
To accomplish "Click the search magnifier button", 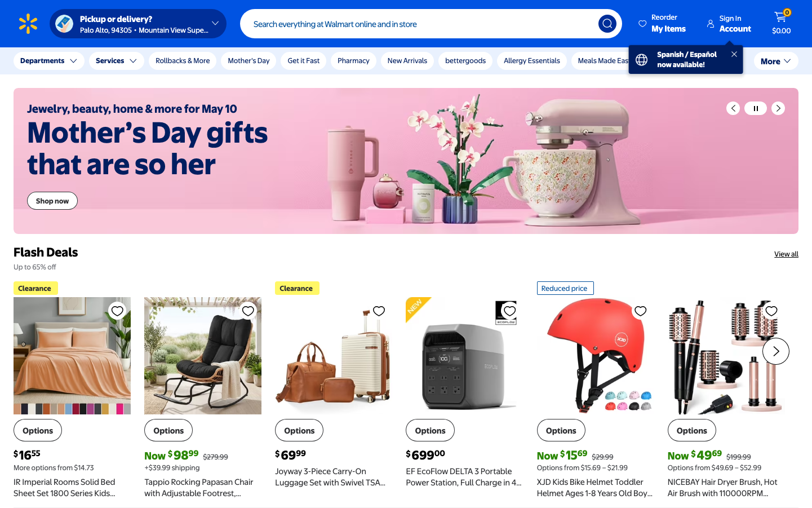I will point(607,24).
